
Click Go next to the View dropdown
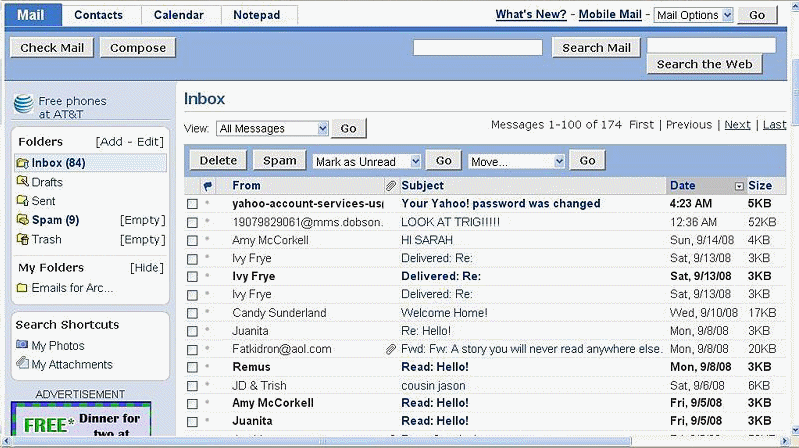[349, 128]
